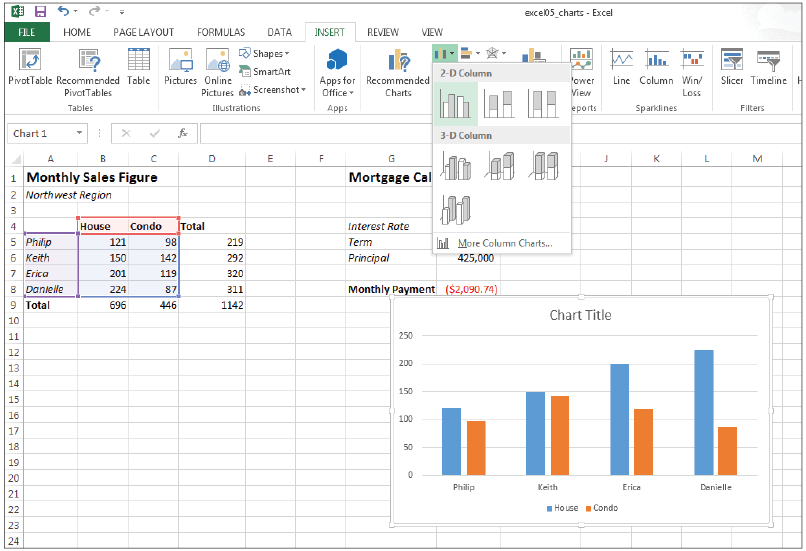Expand the Shapes dropdown

tap(268, 54)
